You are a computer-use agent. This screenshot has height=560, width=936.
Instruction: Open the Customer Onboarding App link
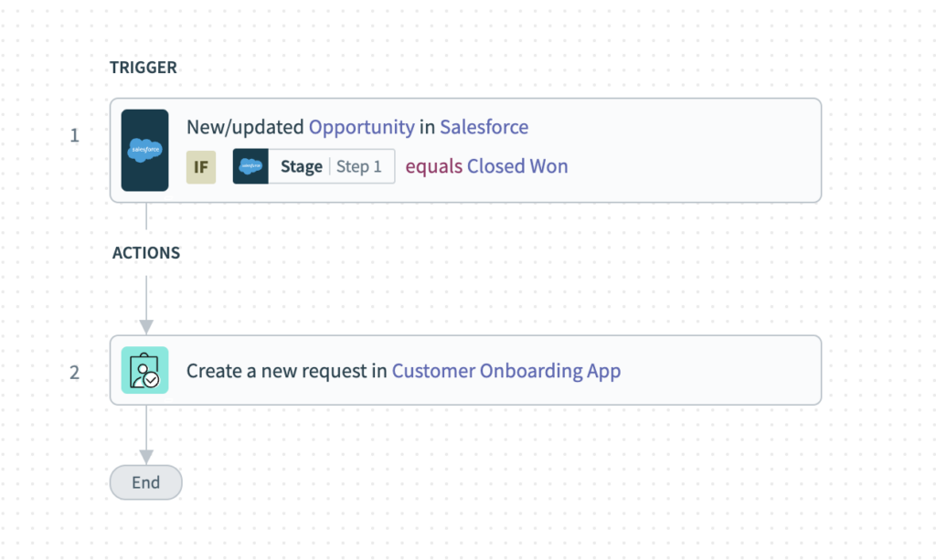point(506,371)
